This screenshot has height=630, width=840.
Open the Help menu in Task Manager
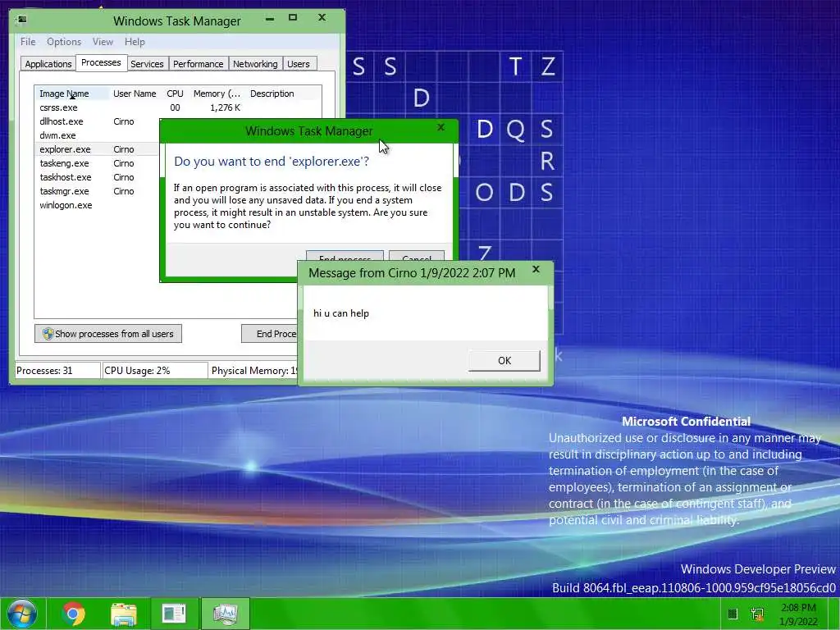[135, 42]
